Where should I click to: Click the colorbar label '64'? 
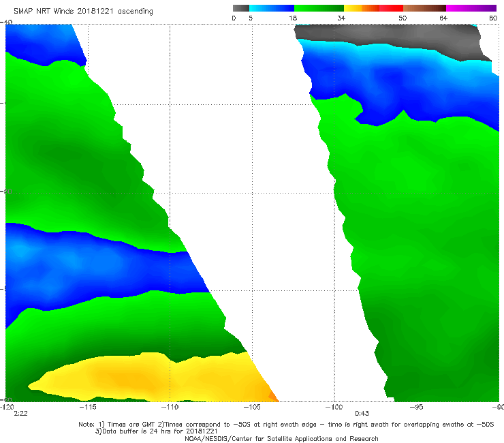(x=443, y=18)
